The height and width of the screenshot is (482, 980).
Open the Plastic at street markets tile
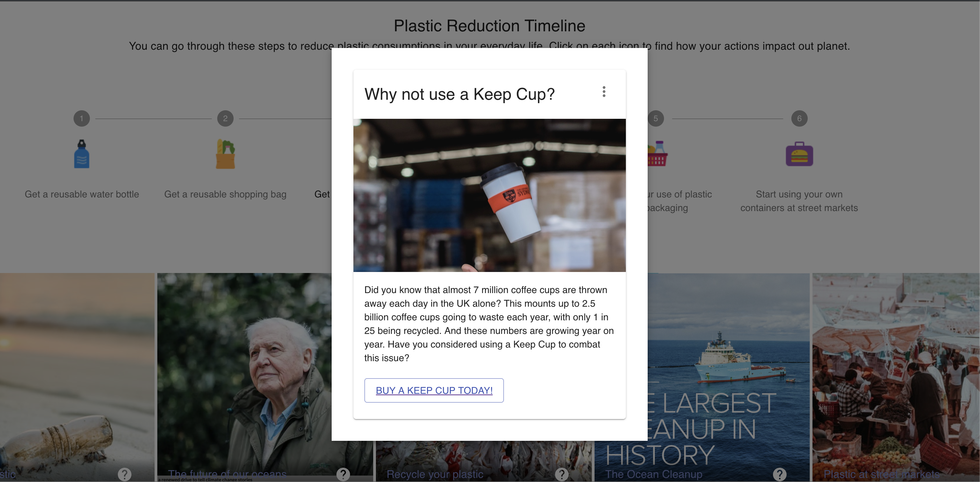click(895, 376)
